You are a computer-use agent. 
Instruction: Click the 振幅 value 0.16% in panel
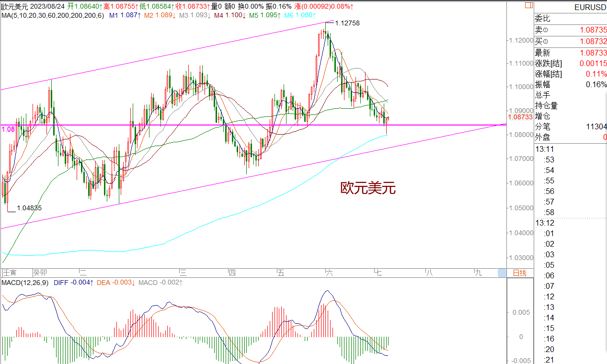[596, 84]
